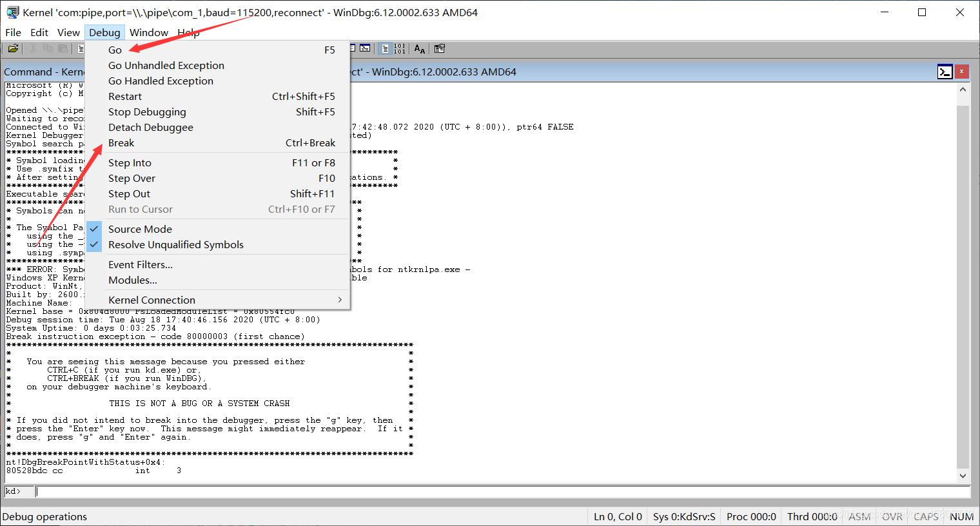The image size is (980, 526).
Task: Click the 'THIS IS NOT A BUG OR A SYSTEM CRASH' line
Action: point(199,404)
